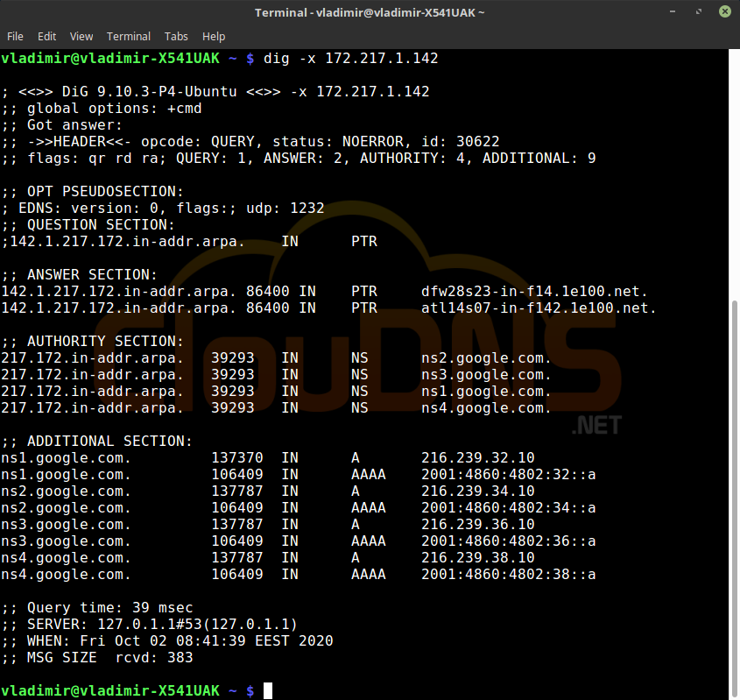This screenshot has height=700, width=740.
Task: Click IPv6 address '2001:4860:4802:36::a'
Action: (508, 541)
